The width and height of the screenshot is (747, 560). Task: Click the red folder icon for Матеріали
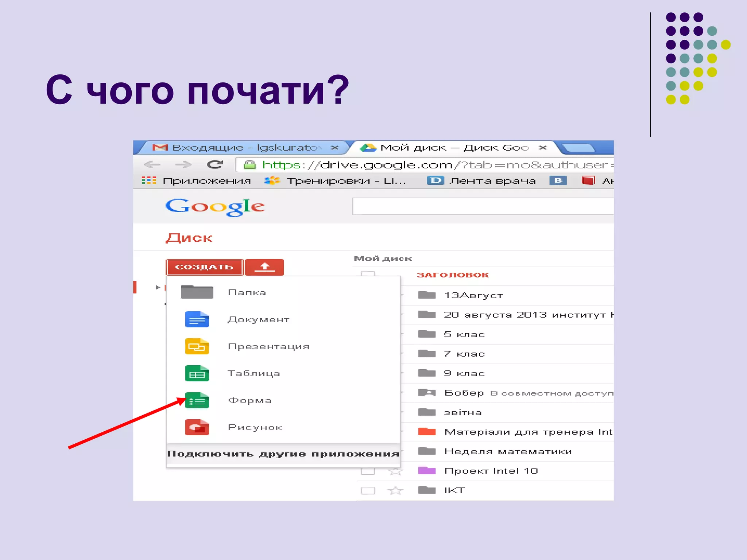(427, 432)
